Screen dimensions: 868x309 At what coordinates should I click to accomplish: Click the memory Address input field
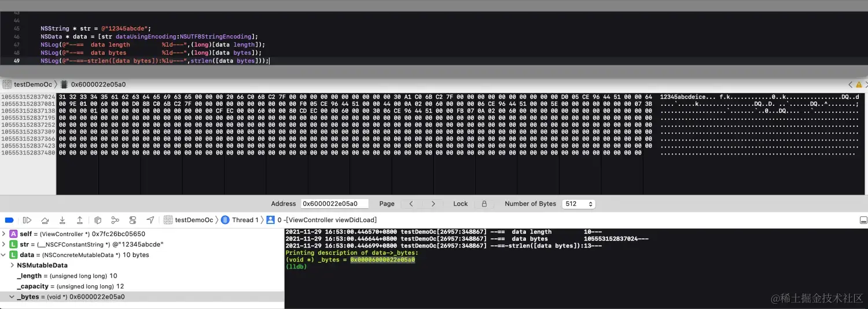(x=335, y=204)
